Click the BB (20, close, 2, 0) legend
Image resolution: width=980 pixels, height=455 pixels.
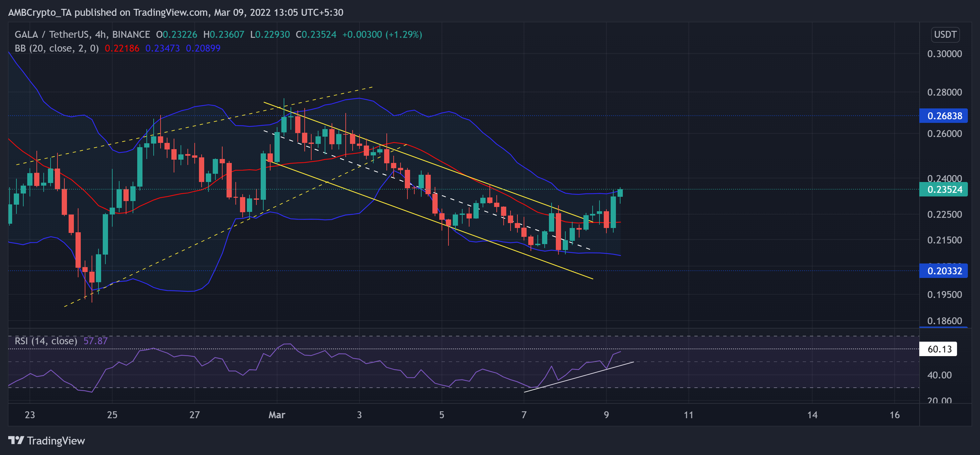[57, 48]
